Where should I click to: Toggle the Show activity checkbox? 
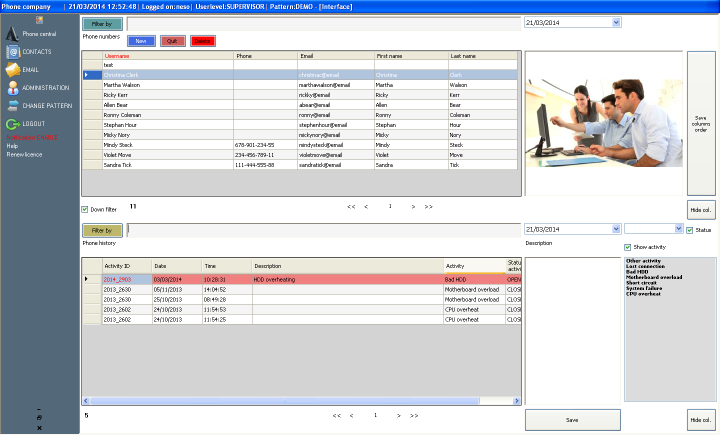click(x=628, y=247)
